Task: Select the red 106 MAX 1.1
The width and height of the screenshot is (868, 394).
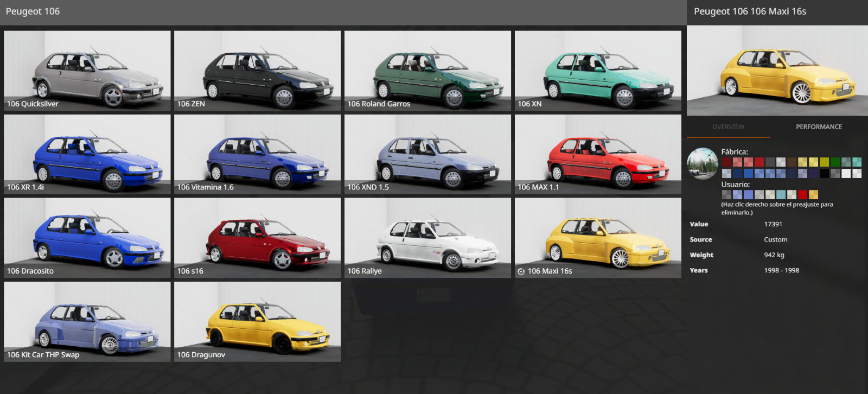Action: pos(598,154)
